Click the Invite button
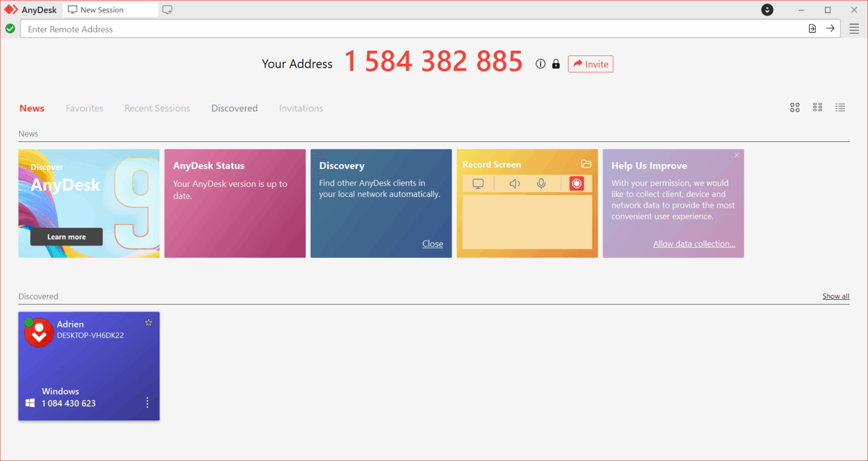868x461 pixels. (x=591, y=64)
